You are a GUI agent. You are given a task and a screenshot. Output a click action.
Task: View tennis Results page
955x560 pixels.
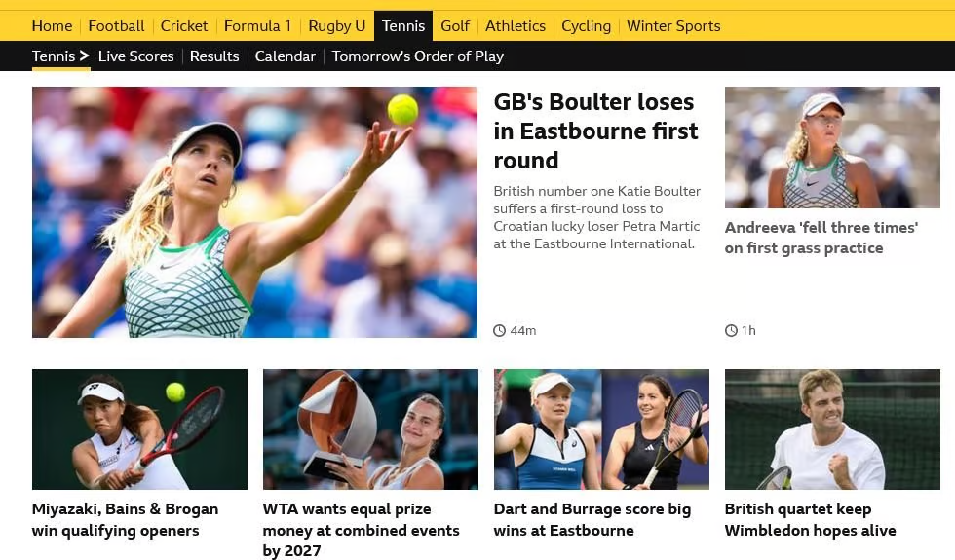click(x=214, y=56)
